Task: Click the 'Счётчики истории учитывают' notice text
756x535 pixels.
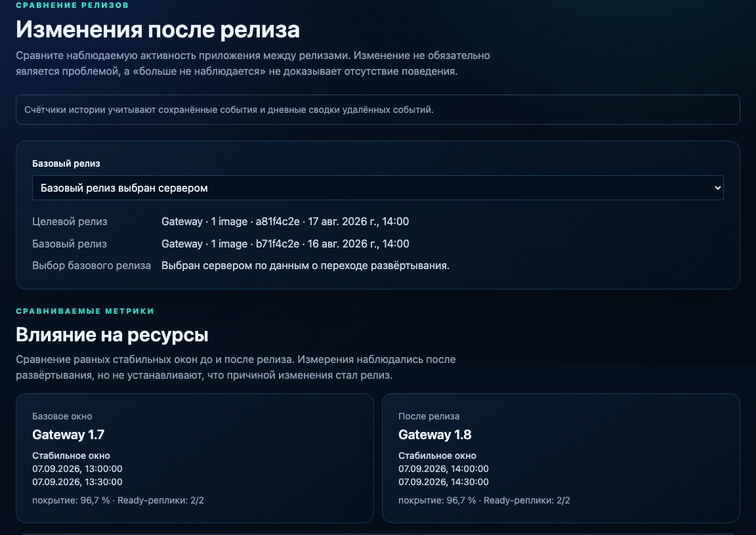Action: (x=229, y=110)
